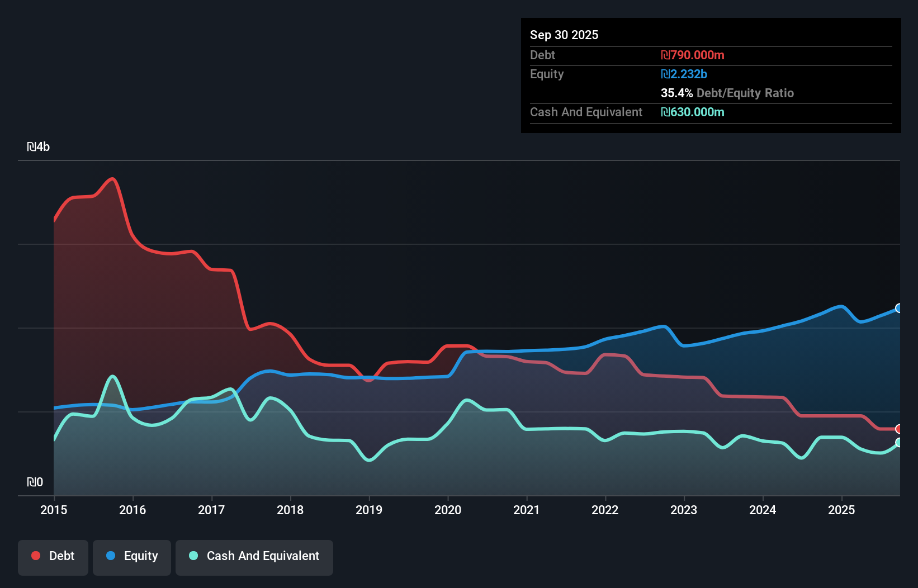Click the blue Equity endpoint marker

(x=899, y=308)
